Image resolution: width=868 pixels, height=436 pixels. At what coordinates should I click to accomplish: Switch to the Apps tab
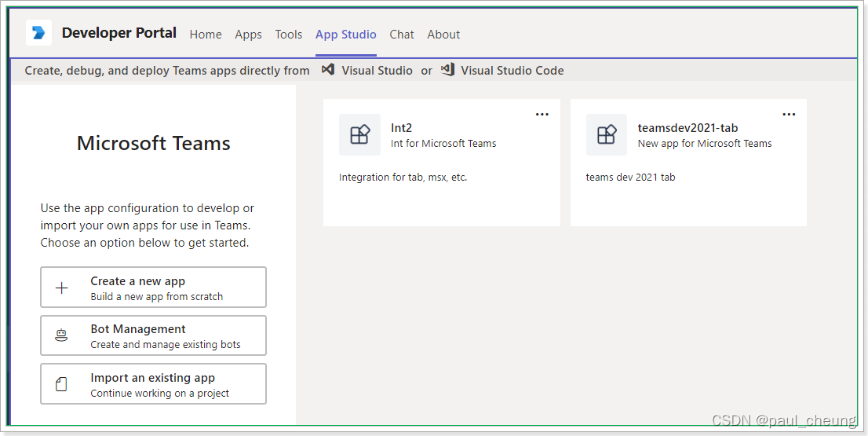248,35
